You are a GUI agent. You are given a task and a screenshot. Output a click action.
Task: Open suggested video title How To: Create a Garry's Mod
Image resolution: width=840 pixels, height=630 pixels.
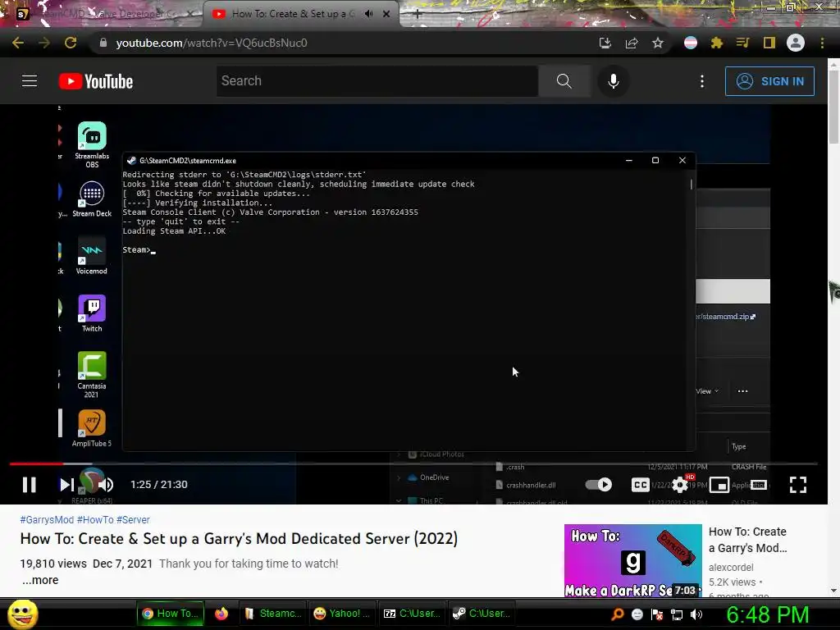tap(748, 540)
